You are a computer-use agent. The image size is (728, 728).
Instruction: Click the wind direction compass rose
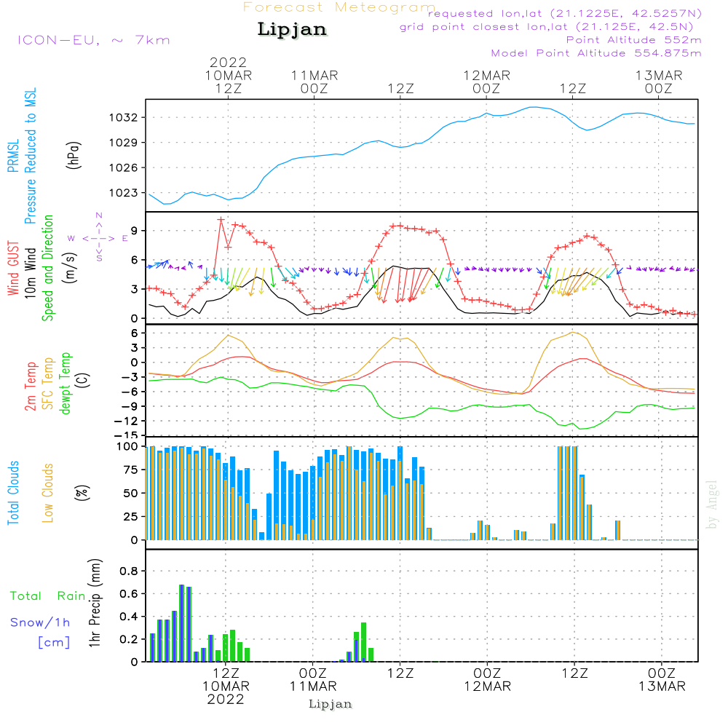point(99,237)
